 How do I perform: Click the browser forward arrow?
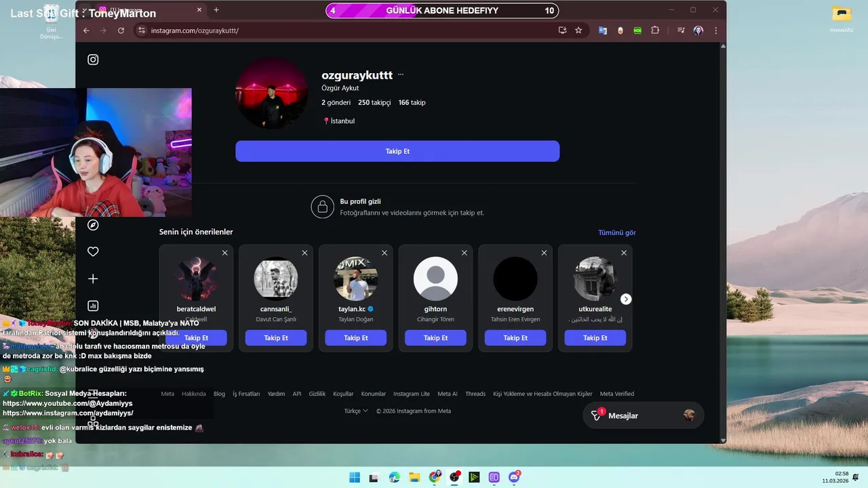(x=103, y=30)
